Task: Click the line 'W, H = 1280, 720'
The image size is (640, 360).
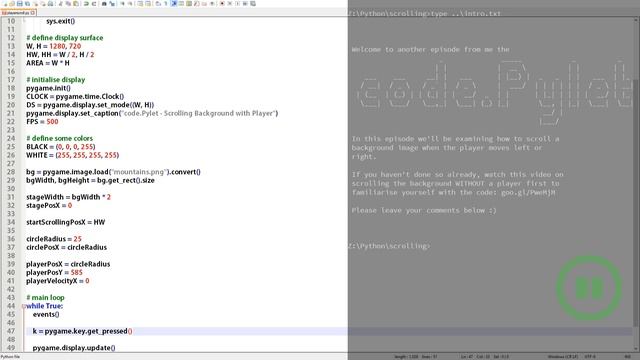Action: click(53, 46)
